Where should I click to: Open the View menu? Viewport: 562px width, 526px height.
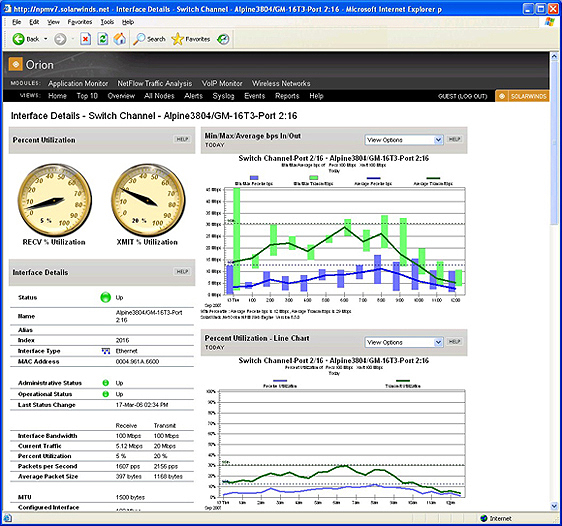[53, 22]
